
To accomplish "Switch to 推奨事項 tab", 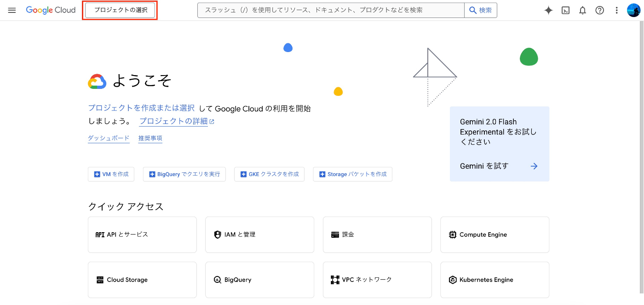I will [150, 138].
